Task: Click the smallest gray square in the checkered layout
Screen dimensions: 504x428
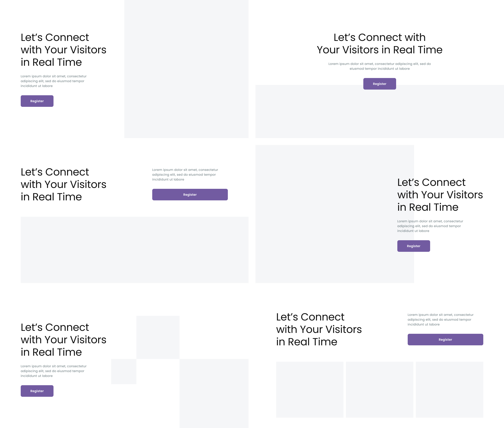Action: pos(124,371)
